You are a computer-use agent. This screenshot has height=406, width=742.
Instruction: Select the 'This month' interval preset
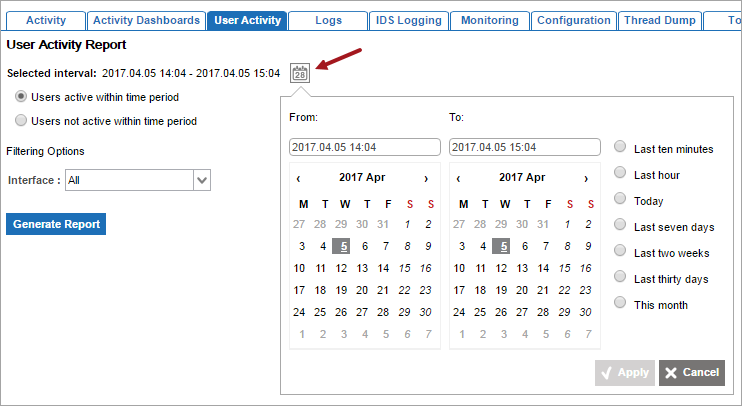tap(621, 304)
